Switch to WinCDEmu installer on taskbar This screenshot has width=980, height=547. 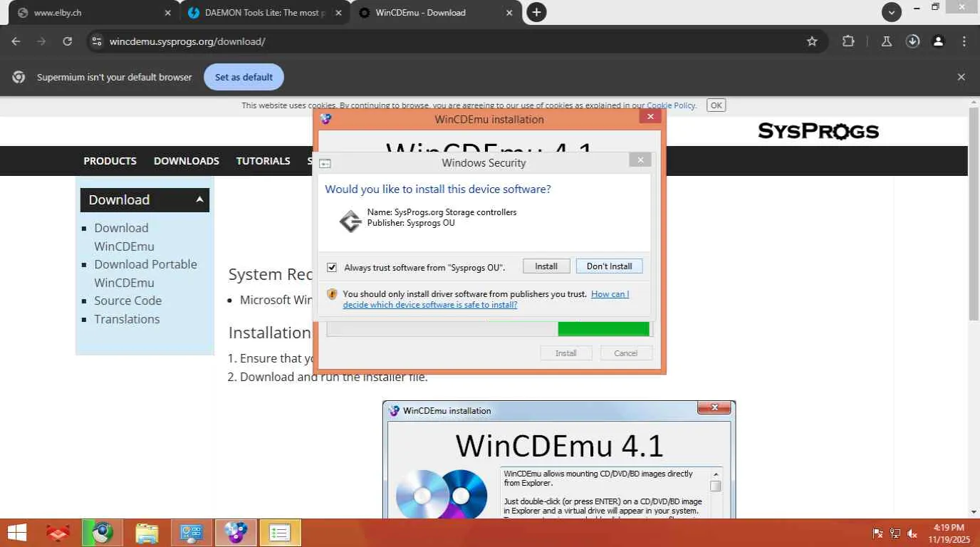coord(236,533)
